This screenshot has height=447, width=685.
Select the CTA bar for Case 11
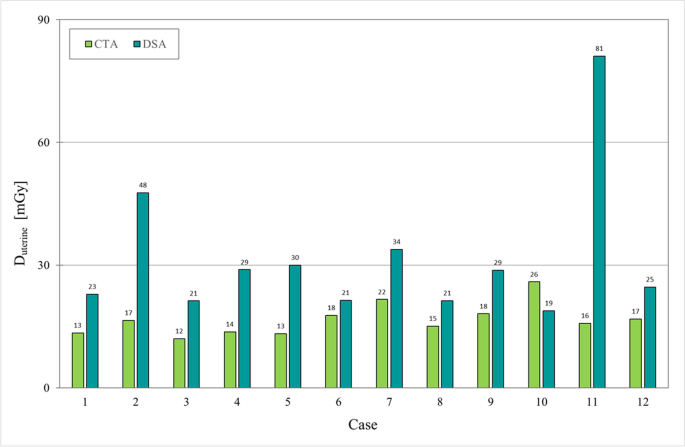point(585,356)
